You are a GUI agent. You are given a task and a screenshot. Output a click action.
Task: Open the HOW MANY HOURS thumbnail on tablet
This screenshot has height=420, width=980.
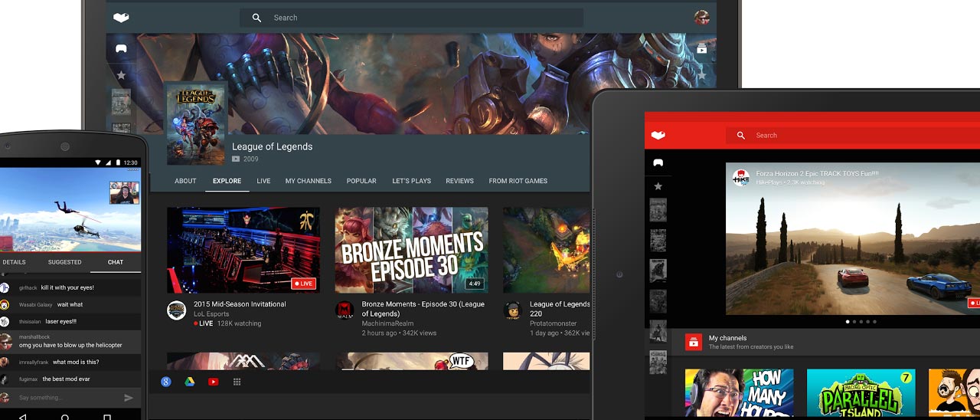pyautogui.click(x=739, y=392)
